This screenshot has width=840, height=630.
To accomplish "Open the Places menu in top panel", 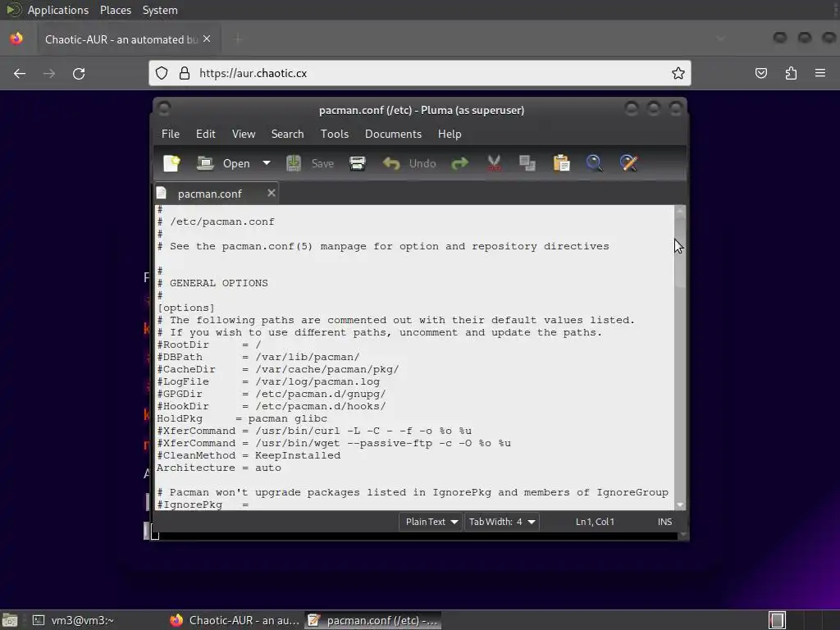I will pyautogui.click(x=116, y=10).
